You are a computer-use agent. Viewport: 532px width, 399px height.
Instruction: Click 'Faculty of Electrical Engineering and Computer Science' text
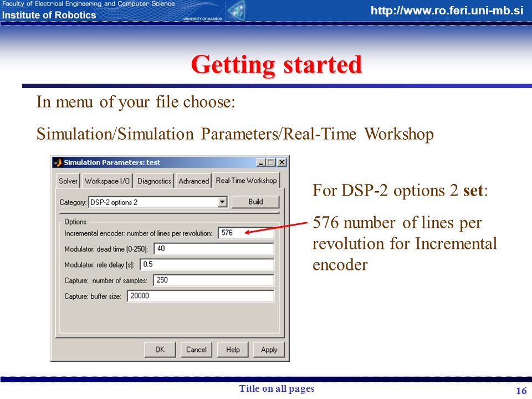[x=89, y=4]
